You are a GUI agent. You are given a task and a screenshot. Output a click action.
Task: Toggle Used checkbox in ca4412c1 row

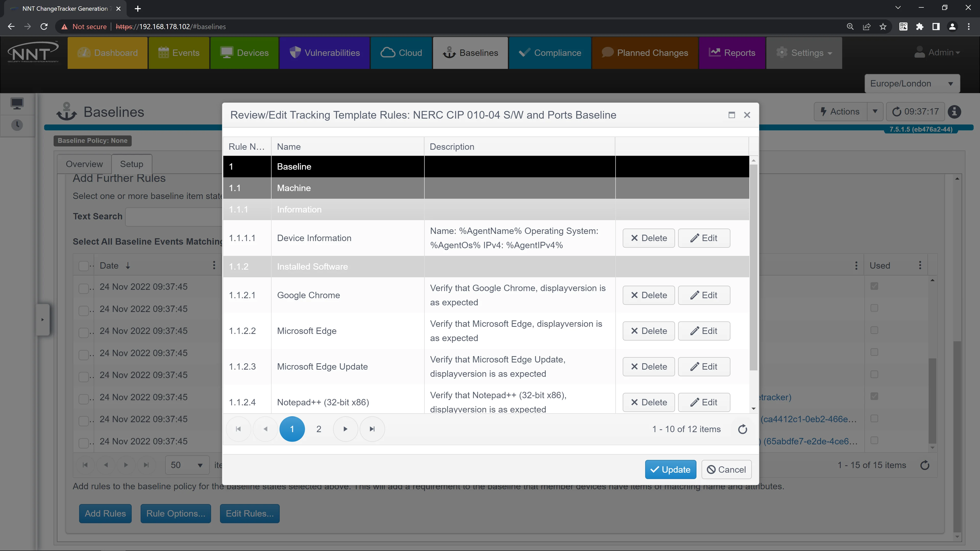(x=874, y=418)
